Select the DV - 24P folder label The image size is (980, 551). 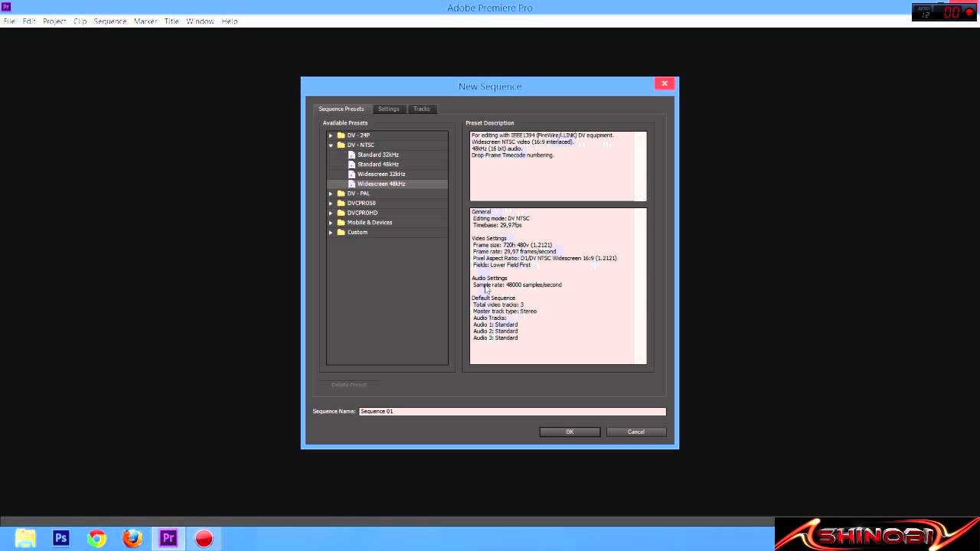tap(358, 135)
